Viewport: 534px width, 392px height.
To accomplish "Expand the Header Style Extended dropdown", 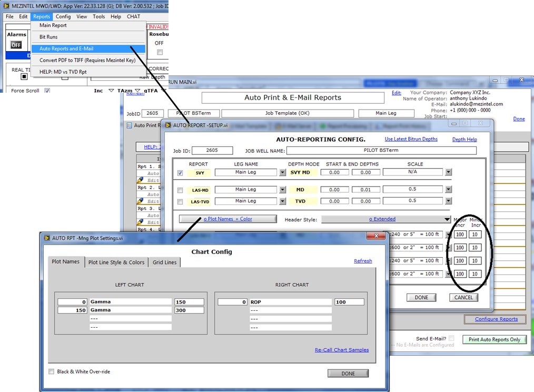I will tap(447, 219).
